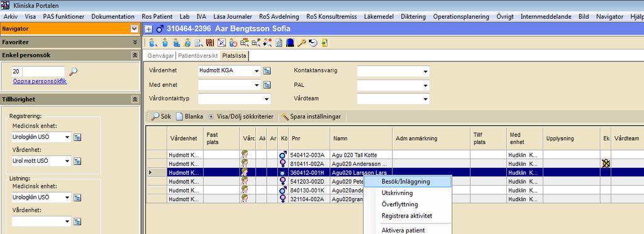Open the Operationsplanering menu
The image size is (644, 234).
coord(461,16)
